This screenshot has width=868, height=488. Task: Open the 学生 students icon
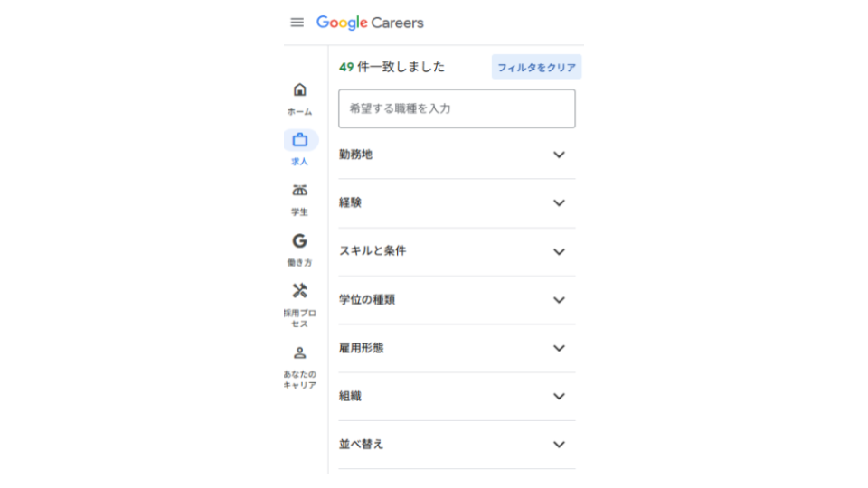point(299,191)
